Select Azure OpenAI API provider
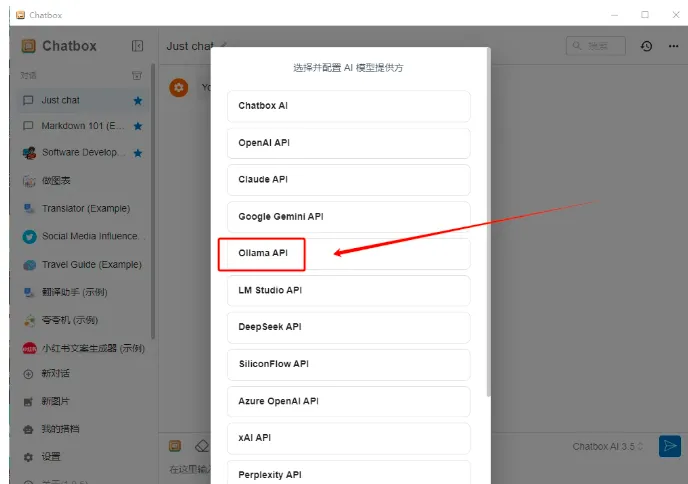The height and width of the screenshot is (484, 688). (x=348, y=402)
